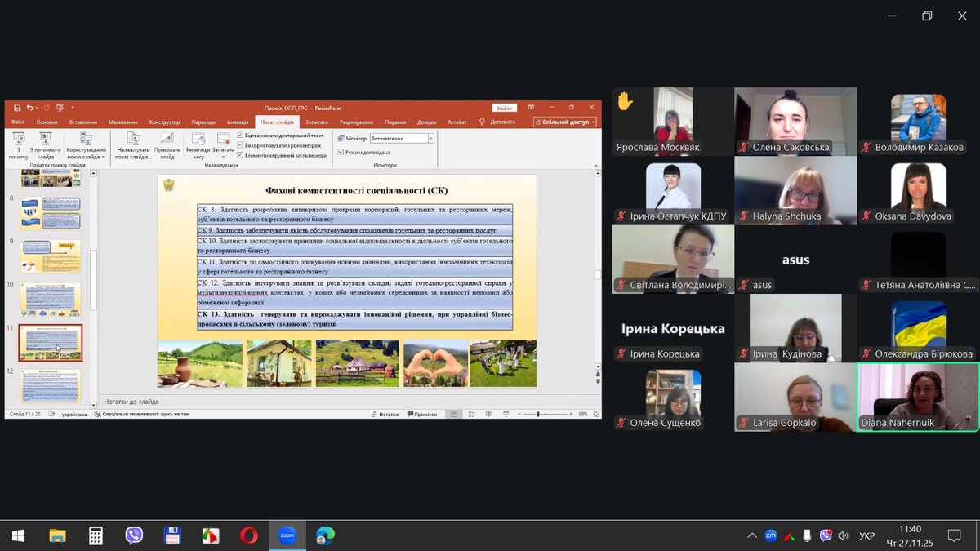Uncheck 'Відтворювати дикторський текст' checkbox

240,136
